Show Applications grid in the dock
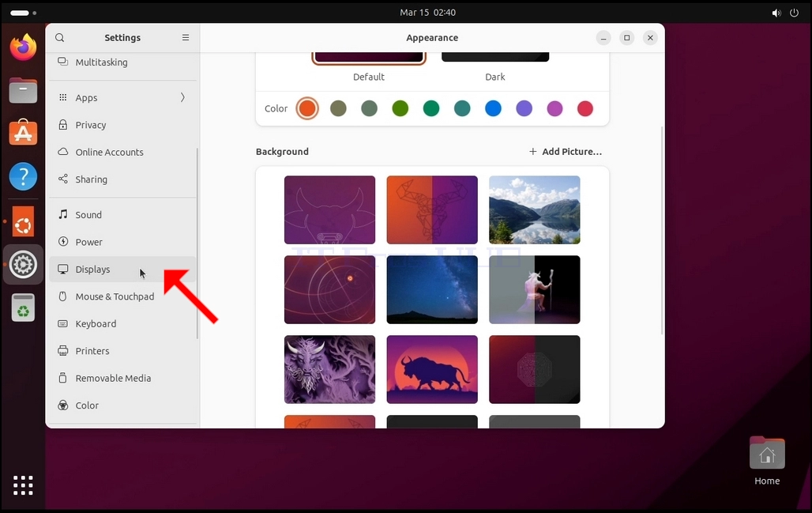Screen dimensions: 812x513 (24, 485)
